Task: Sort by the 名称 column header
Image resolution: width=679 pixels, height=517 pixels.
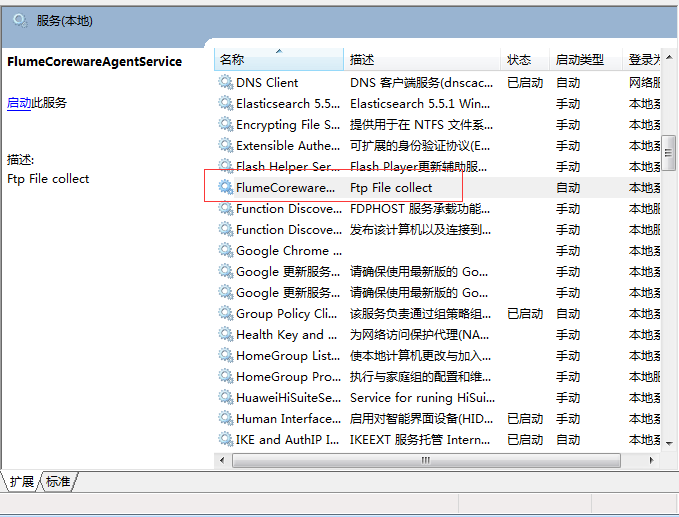Action: (x=279, y=59)
